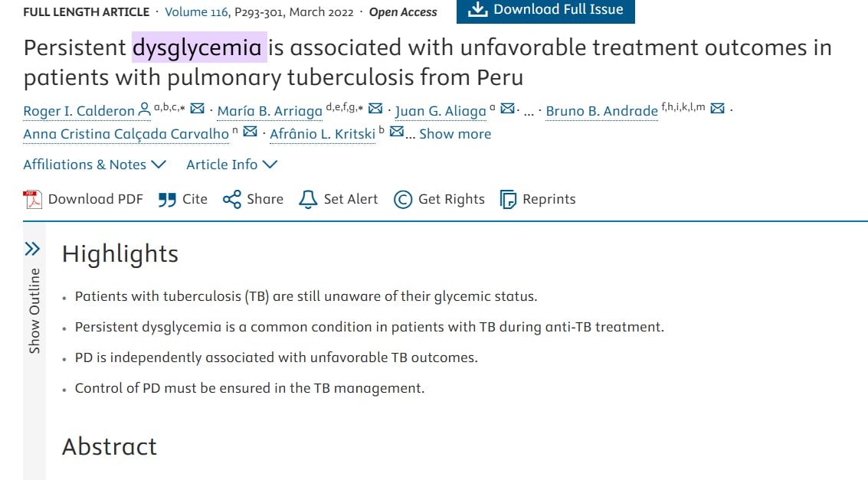The image size is (868, 480).
Task: Click the Set Alert bell icon
Action: pos(308,200)
